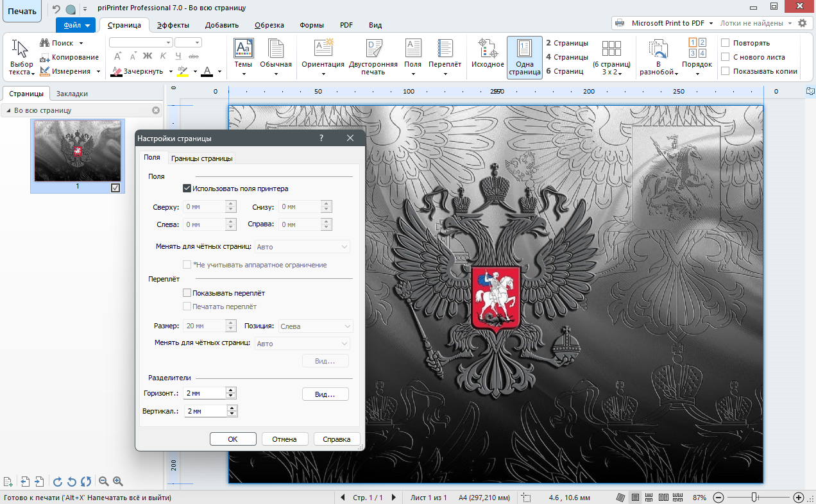
Task: Open the Авто dropdown under Поля section
Action: click(303, 247)
